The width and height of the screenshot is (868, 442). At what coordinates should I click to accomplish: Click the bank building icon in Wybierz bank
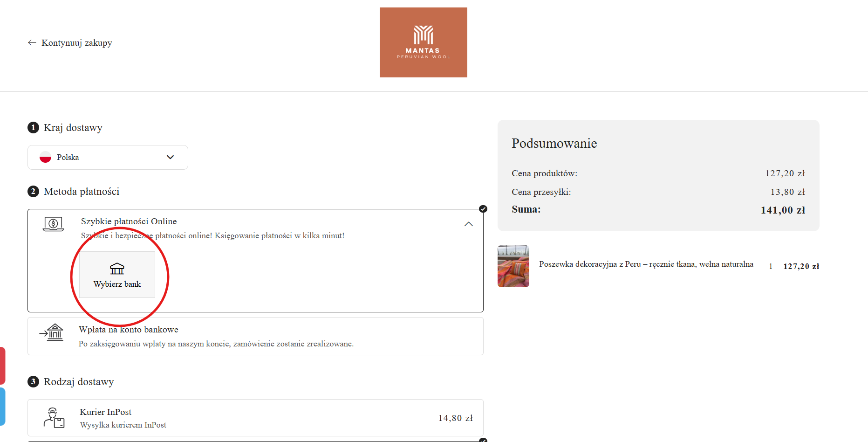coord(117,269)
